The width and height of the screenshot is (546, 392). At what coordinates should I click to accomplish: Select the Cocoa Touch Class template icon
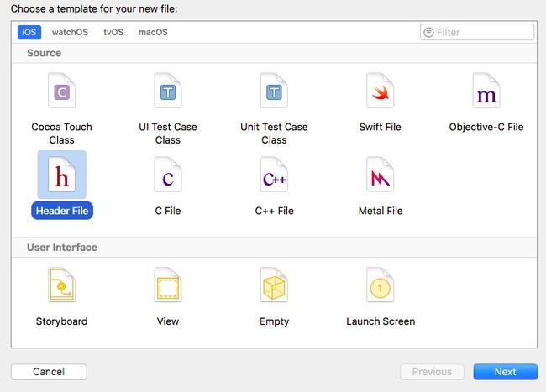(x=61, y=91)
